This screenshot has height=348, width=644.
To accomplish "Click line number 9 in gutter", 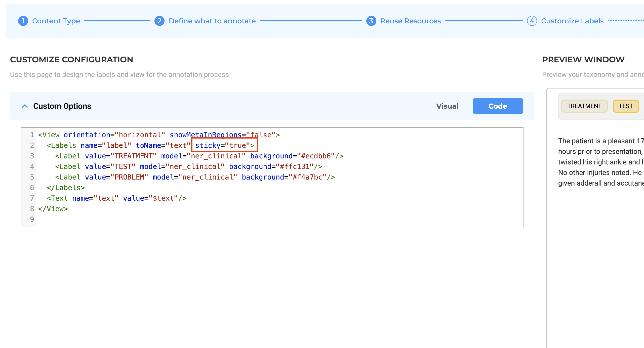I will [32, 219].
